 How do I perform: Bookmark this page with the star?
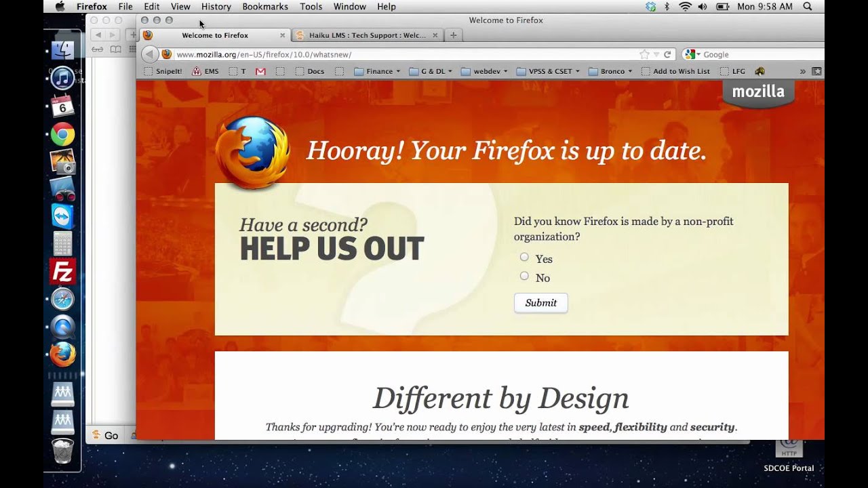tap(644, 54)
